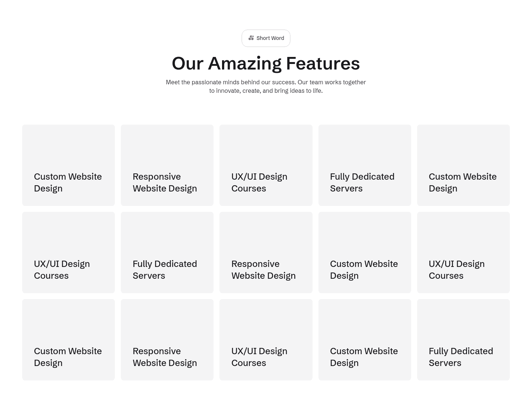Open the top-row, last-column Custom Website Design card
532x410 pixels.
point(463,165)
